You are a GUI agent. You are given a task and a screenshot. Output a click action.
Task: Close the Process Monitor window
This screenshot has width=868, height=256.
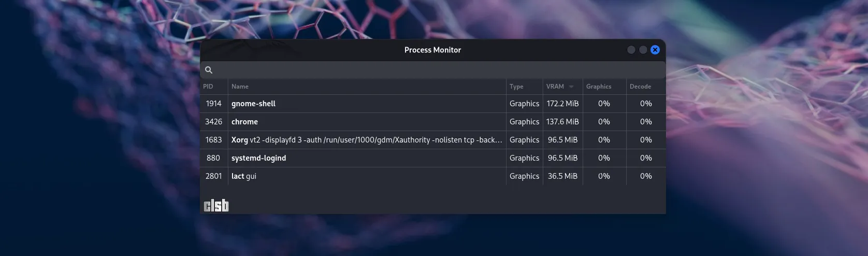coord(655,50)
